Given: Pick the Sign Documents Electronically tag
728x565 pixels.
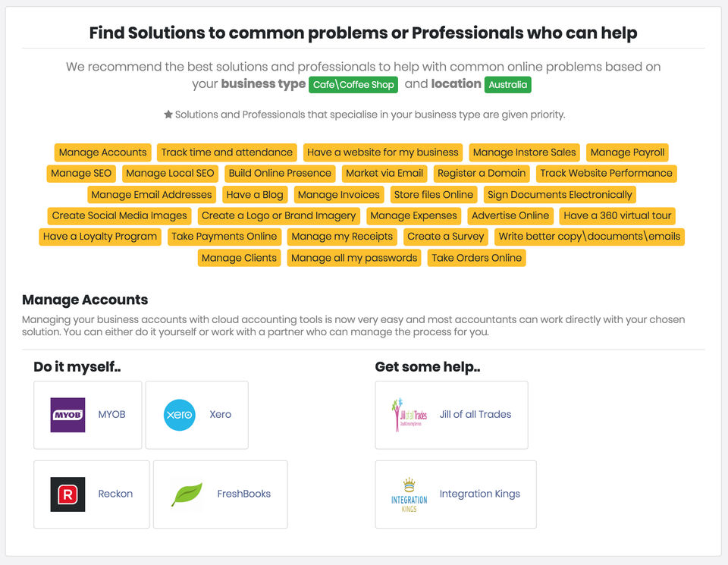Looking at the screenshot, I should point(560,195).
